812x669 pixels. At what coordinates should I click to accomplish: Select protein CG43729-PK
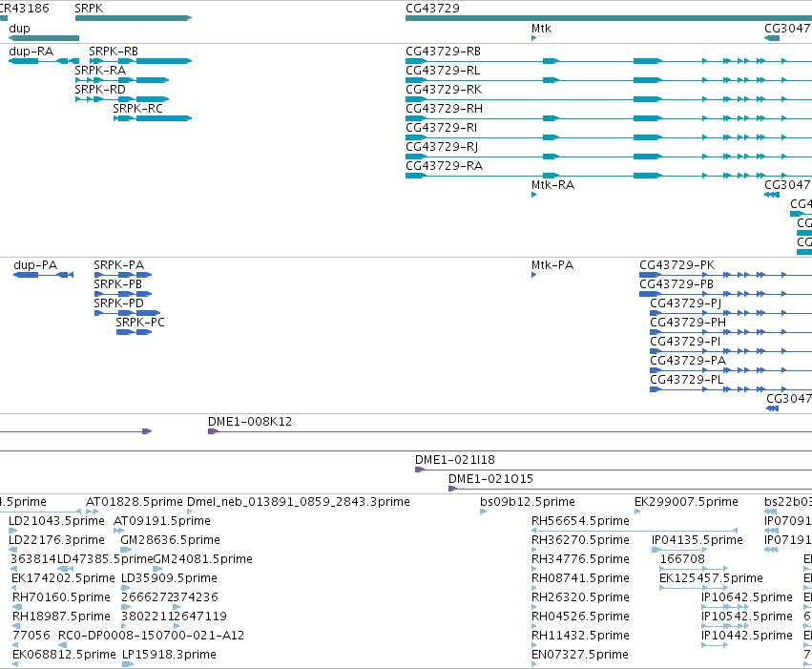[x=677, y=265]
